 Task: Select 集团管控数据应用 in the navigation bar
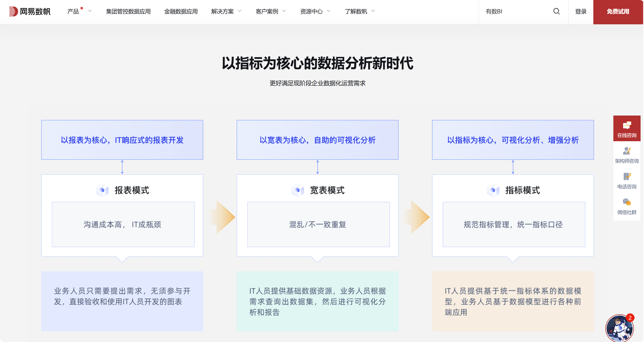tap(128, 11)
